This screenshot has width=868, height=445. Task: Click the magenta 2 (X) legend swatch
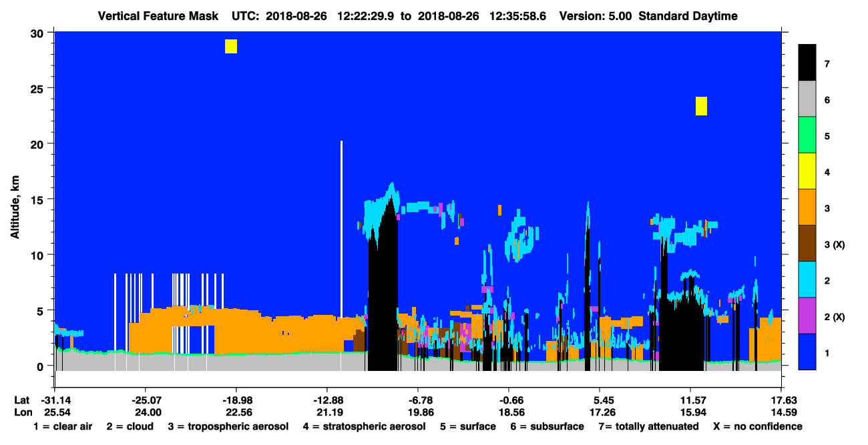807,316
